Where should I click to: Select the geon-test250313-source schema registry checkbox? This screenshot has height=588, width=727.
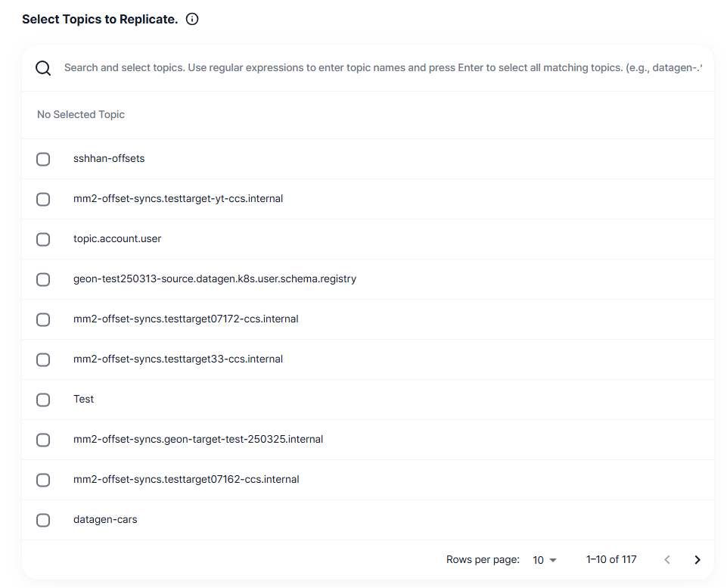[x=43, y=279]
